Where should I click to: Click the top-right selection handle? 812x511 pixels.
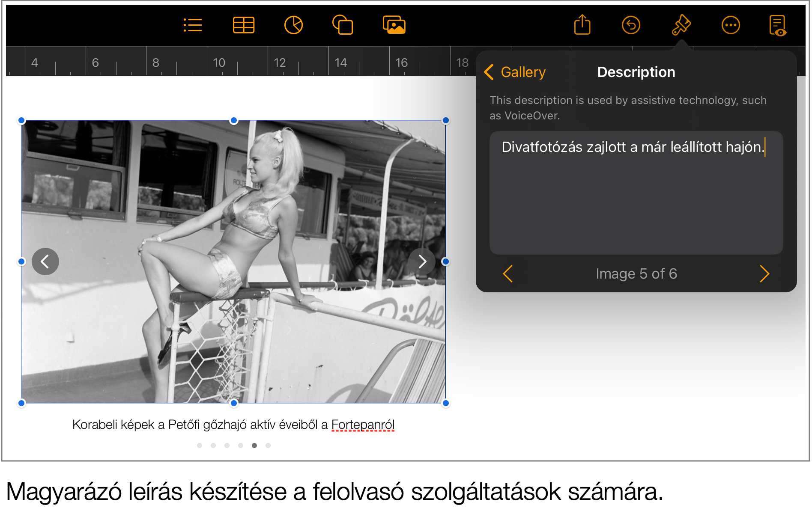446,120
